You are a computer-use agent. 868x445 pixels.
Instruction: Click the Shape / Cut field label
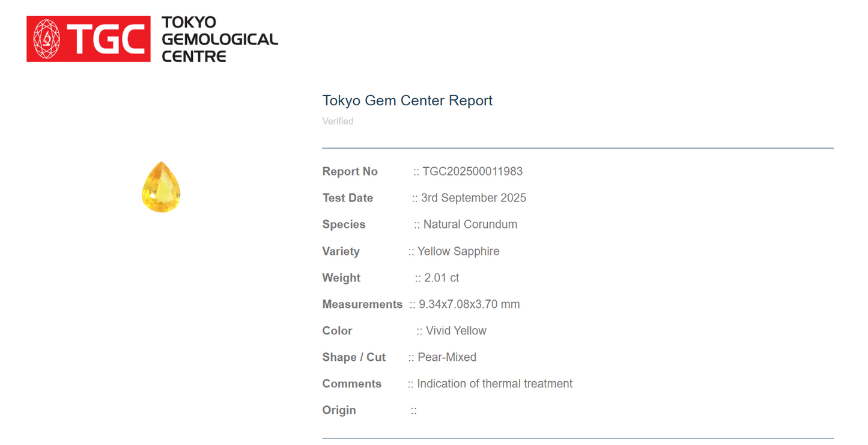354,357
